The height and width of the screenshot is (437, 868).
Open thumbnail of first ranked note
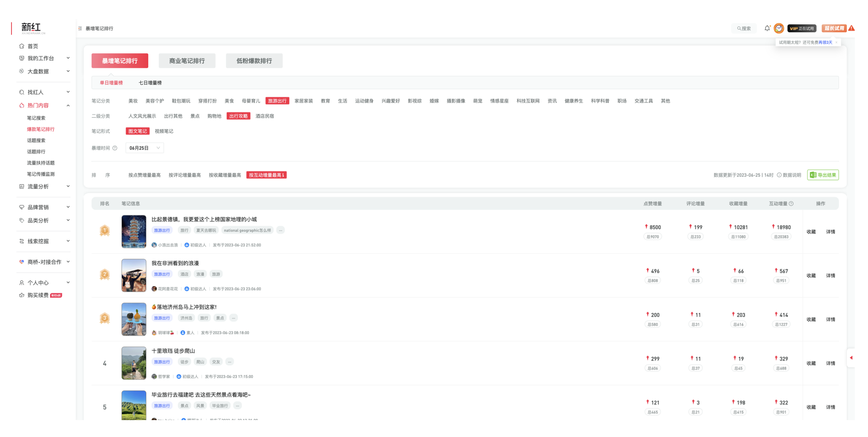coord(134,232)
